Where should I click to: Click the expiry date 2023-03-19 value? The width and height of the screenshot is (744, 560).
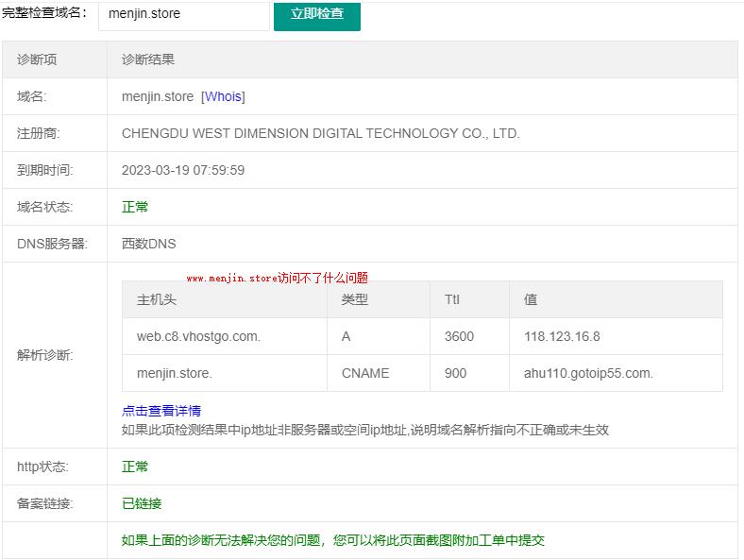point(183,170)
